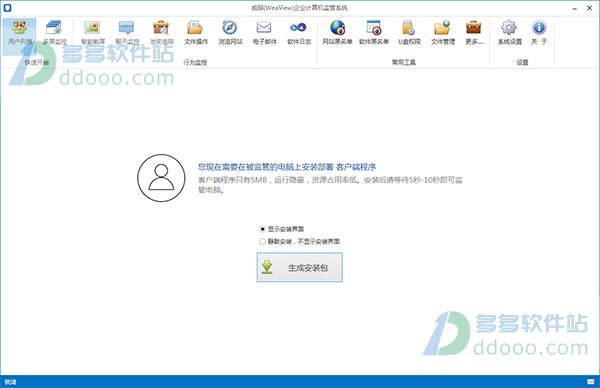Click the 就绪 status bar text
This screenshot has height=388, width=600.
pos(10,382)
